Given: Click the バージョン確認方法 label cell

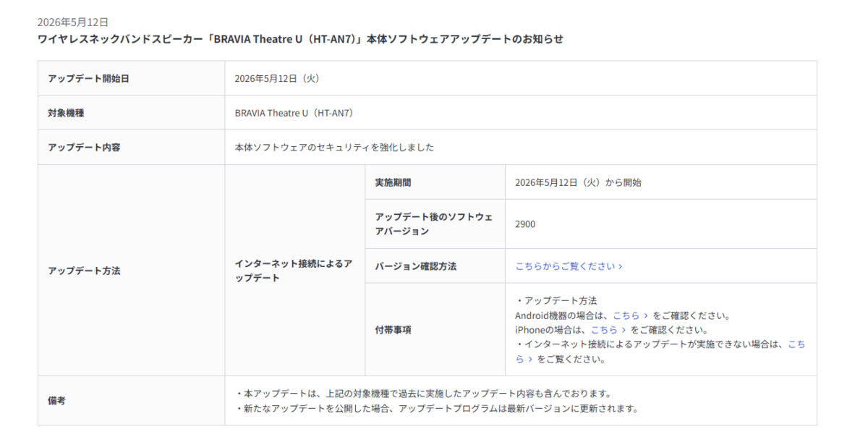Looking at the screenshot, I should point(435,266).
